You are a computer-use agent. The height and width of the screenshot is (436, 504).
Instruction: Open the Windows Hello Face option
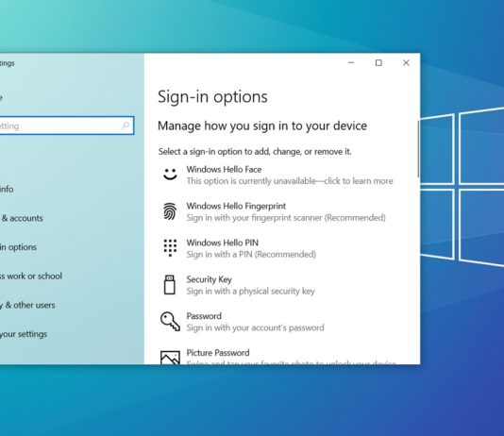point(278,176)
